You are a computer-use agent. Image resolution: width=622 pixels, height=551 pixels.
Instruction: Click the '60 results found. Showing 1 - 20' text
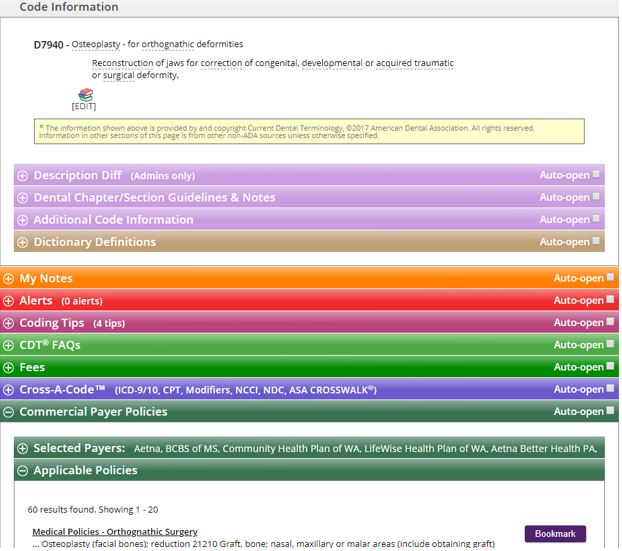click(93, 510)
